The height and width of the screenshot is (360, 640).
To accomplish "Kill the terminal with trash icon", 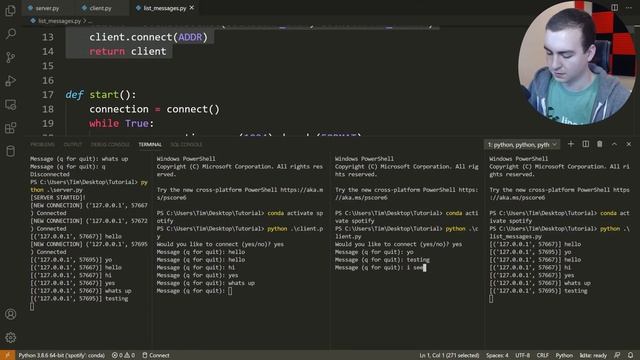I will click(600, 144).
